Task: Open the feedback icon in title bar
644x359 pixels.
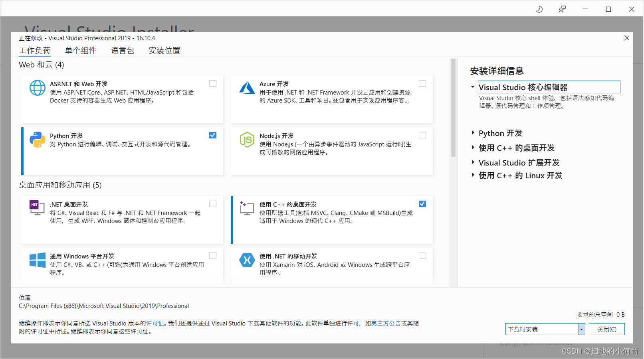Action: point(562,9)
